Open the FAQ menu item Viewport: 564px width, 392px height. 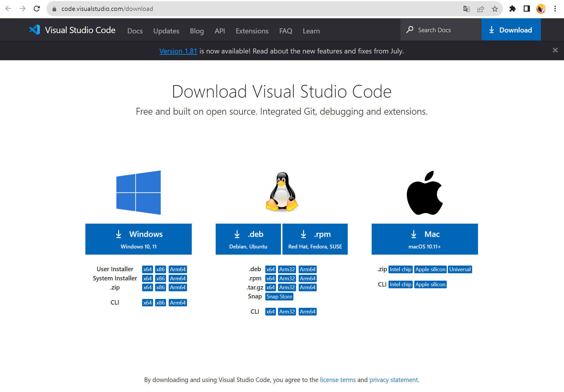286,31
